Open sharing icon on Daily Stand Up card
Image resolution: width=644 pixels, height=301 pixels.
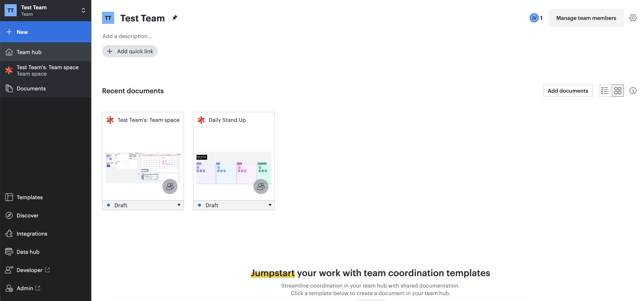pyautogui.click(x=261, y=186)
